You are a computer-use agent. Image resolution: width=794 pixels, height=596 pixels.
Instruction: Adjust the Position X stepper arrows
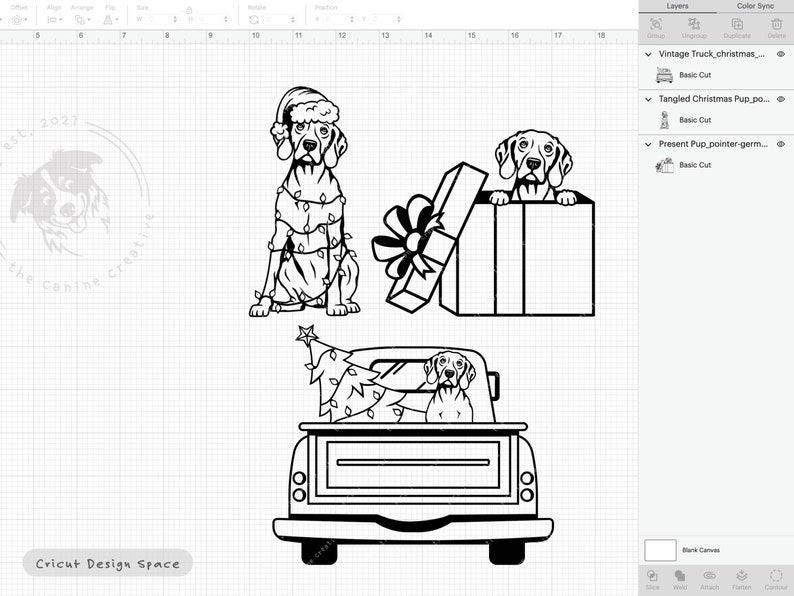click(x=351, y=19)
